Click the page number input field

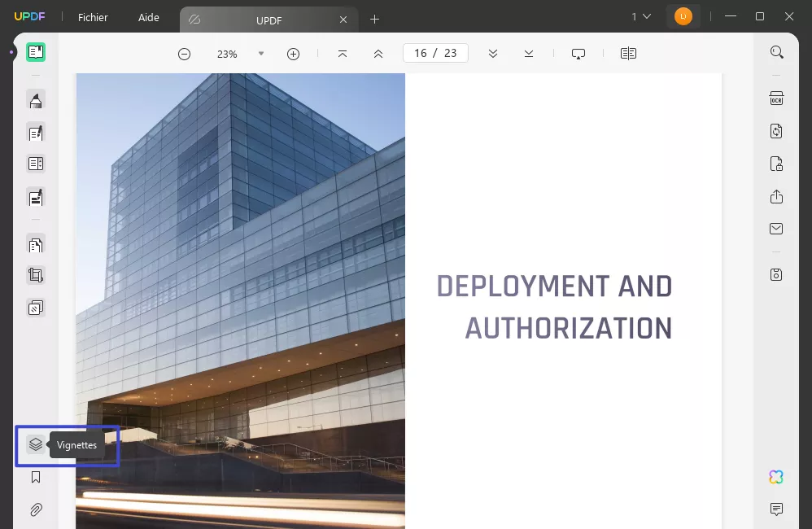(x=435, y=52)
